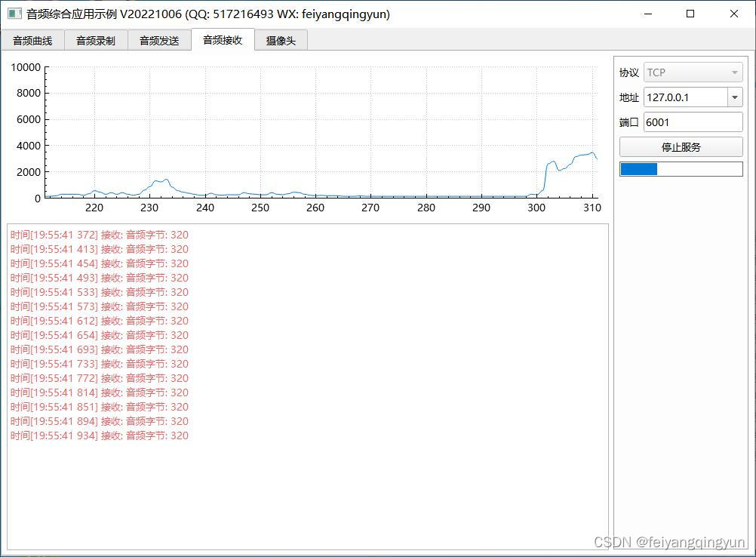Click the application icon in title bar

(14, 14)
